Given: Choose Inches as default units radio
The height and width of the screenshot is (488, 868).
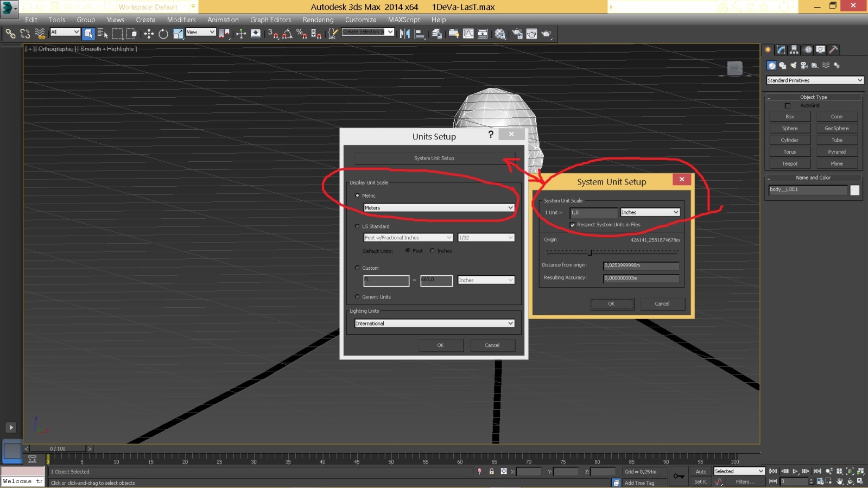Looking at the screenshot, I should tap(433, 251).
